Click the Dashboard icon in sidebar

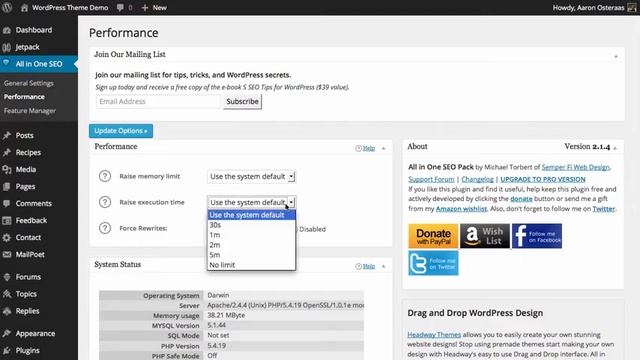7,30
